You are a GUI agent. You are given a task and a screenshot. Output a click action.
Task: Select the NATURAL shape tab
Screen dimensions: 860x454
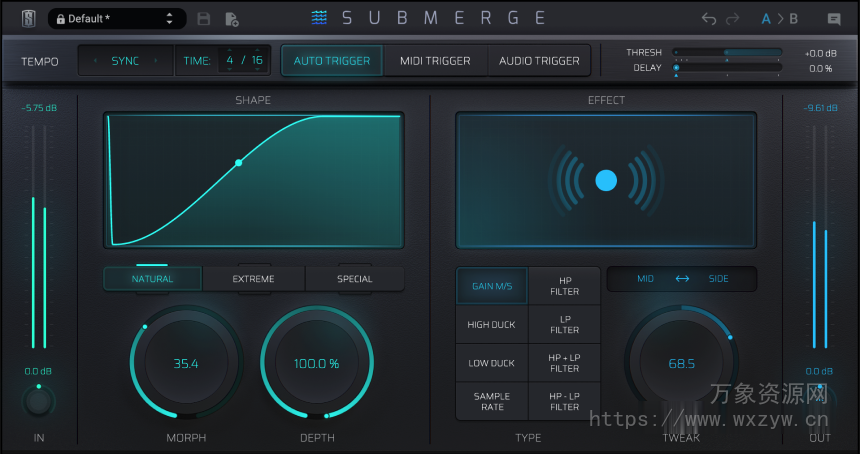coord(152,279)
